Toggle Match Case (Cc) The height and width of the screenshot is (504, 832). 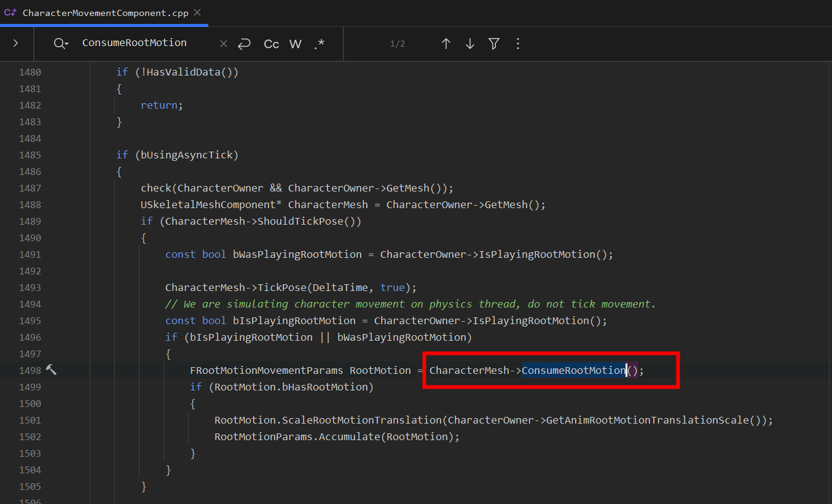(271, 44)
